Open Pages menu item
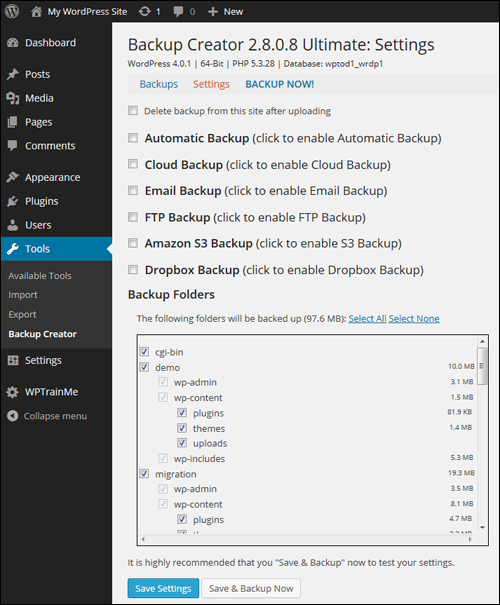The width and height of the screenshot is (500, 605). click(39, 122)
